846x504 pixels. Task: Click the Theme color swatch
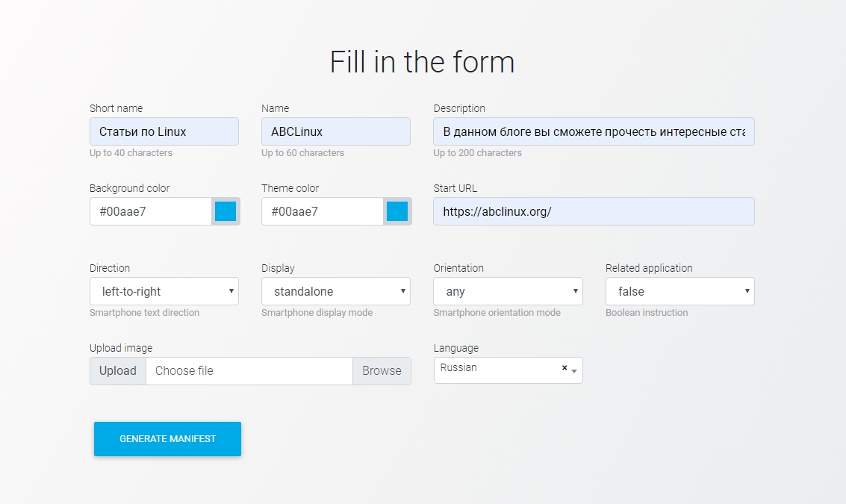tap(397, 211)
